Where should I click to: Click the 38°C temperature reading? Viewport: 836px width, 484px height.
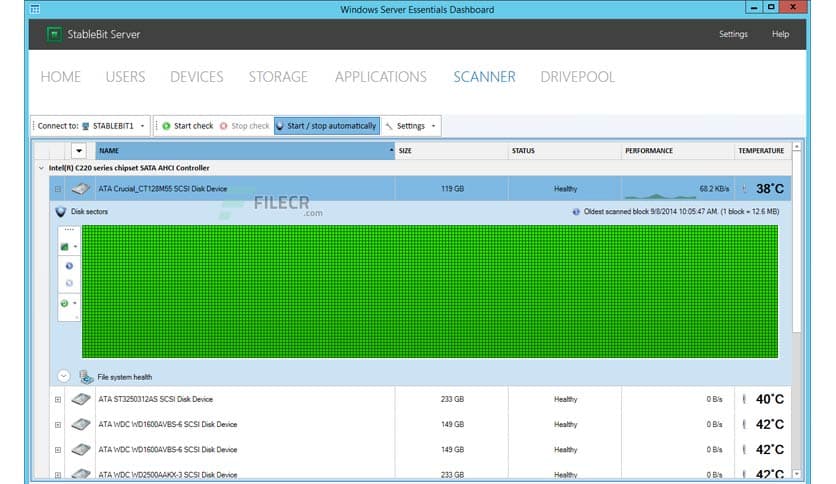[770, 189]
